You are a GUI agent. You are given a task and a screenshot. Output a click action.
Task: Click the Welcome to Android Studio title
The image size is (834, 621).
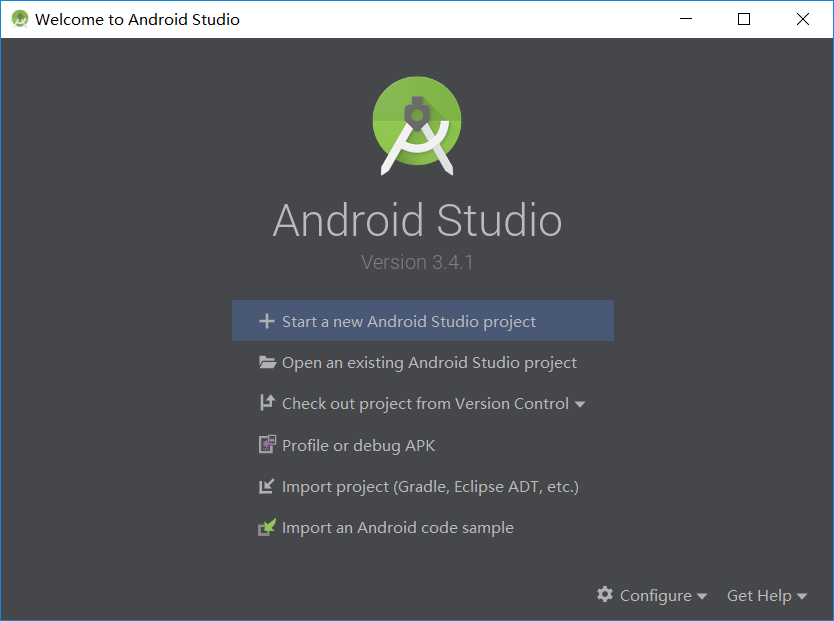(x=137, y=20)
